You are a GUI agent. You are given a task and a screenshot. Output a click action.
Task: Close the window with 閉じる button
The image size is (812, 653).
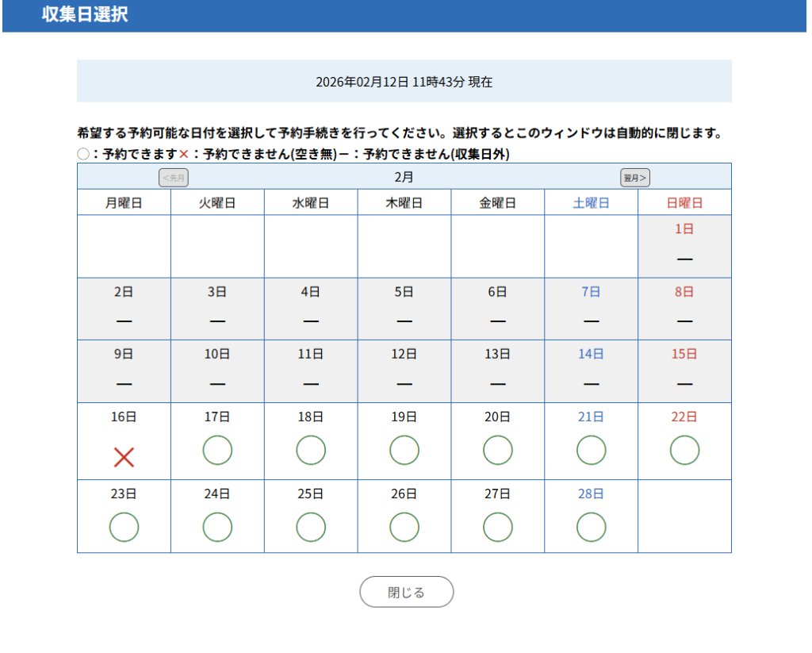pyautogui.click(x=407, y=592)
